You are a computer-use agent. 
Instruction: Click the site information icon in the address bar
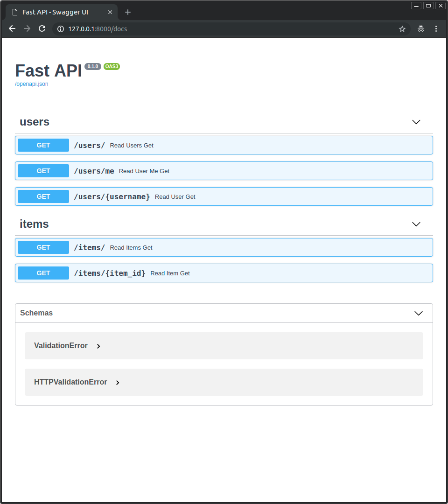pyautogui.click(x=61, y=29)
